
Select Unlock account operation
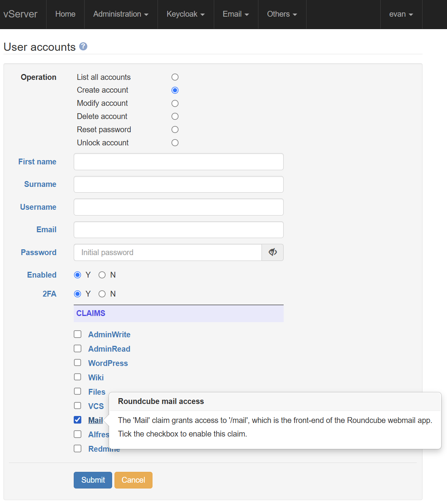(175, 143)
